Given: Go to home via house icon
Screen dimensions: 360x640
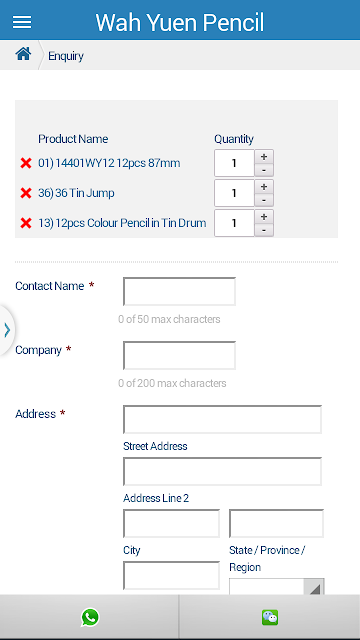Looking at the screenshot, I should point(23,53).
